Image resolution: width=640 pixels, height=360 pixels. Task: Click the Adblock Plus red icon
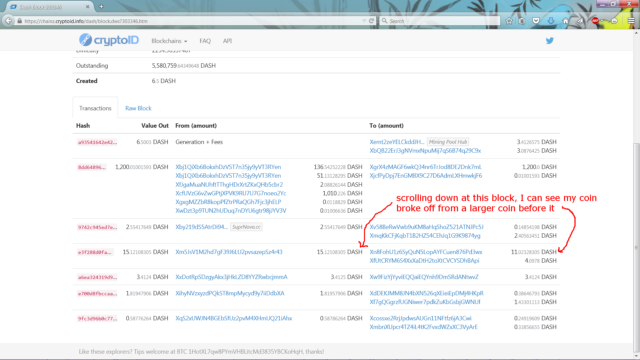595,21
